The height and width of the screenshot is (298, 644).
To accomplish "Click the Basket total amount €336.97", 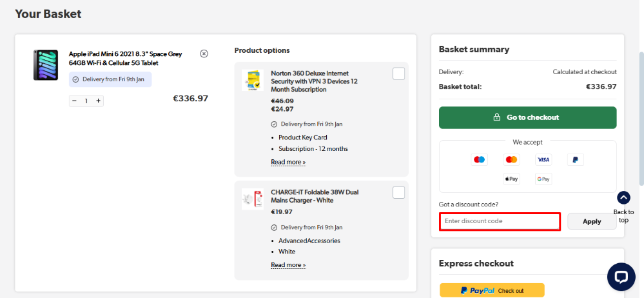I will 601,86.
